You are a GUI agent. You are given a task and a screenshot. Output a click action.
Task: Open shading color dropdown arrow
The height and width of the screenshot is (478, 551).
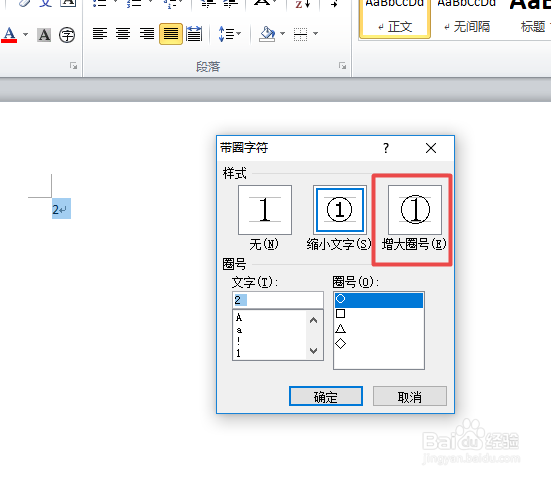tap(283, 34)
